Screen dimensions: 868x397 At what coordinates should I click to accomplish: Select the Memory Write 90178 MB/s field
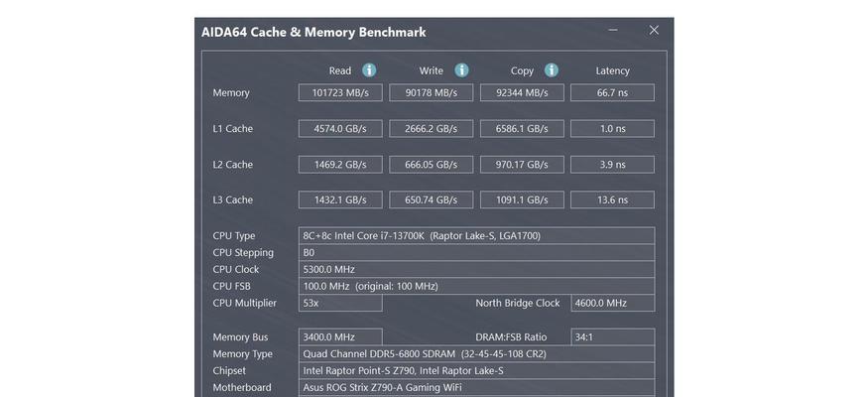pos(432,92)
